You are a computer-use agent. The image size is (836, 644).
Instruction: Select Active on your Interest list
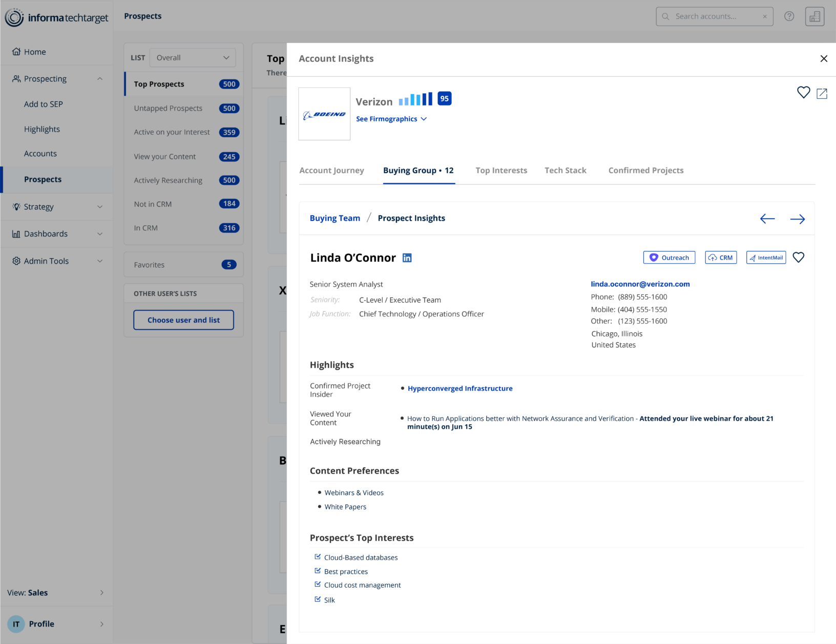click(183, 132)
